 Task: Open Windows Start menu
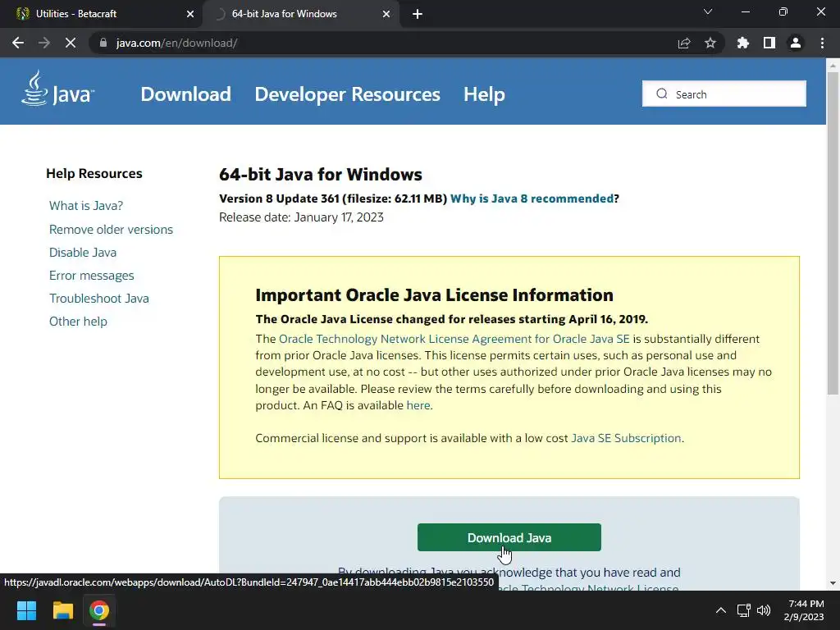point(26,610)
